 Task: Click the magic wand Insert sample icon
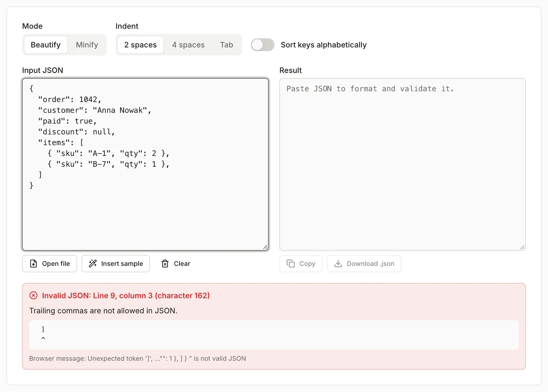[93, 264]
